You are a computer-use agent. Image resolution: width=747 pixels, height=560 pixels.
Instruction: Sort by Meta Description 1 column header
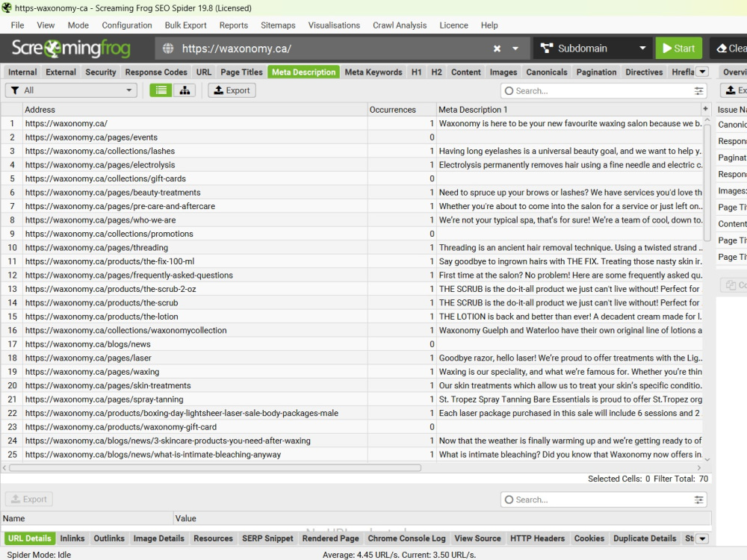tap(568, 110)
